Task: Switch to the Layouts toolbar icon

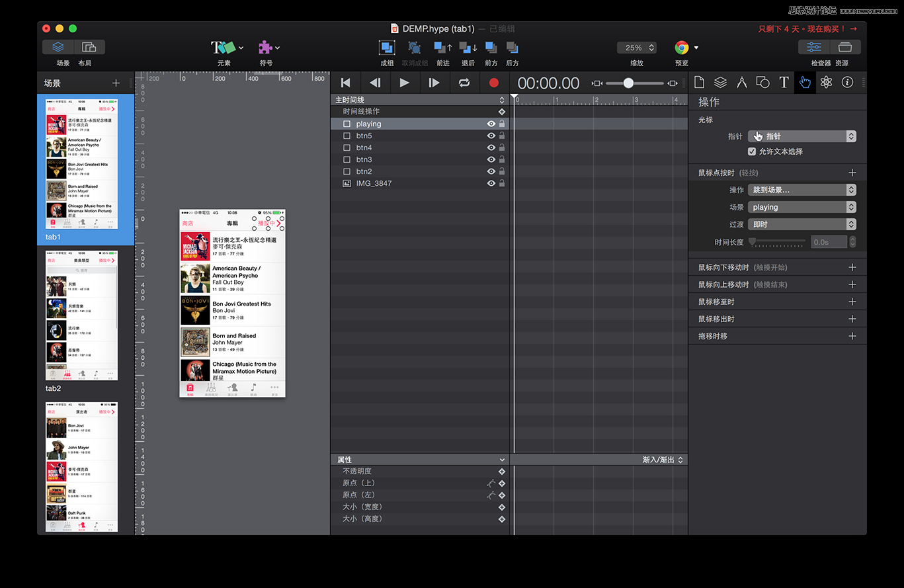Action: click(x=89, y=47)
